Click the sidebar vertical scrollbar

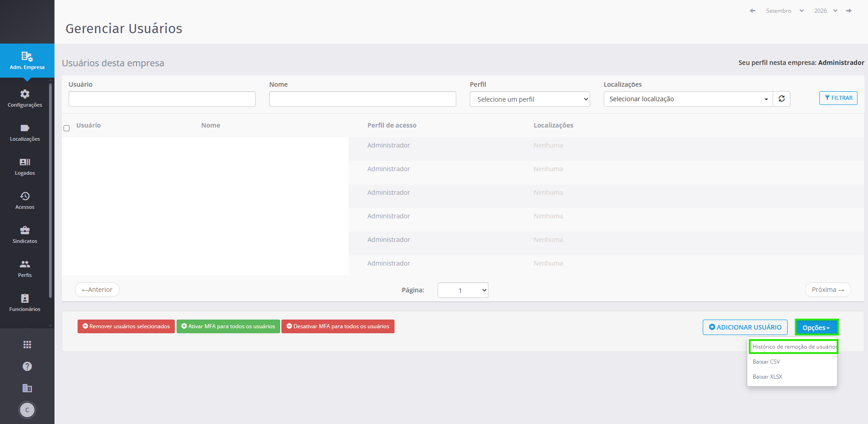(x=50, y=191)
